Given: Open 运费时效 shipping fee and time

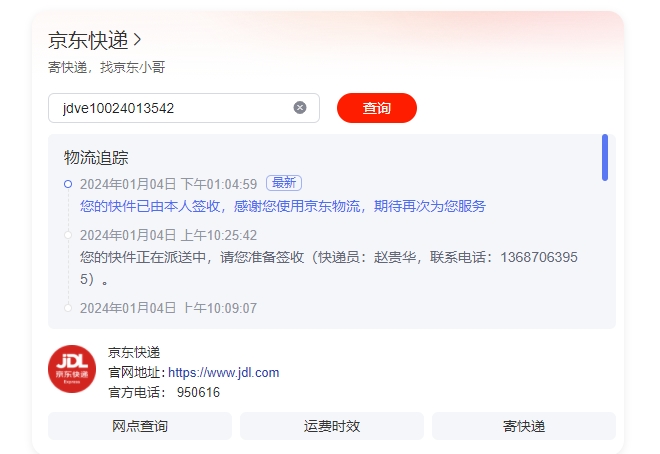Looking at the screenshot, I should [332, 426].
